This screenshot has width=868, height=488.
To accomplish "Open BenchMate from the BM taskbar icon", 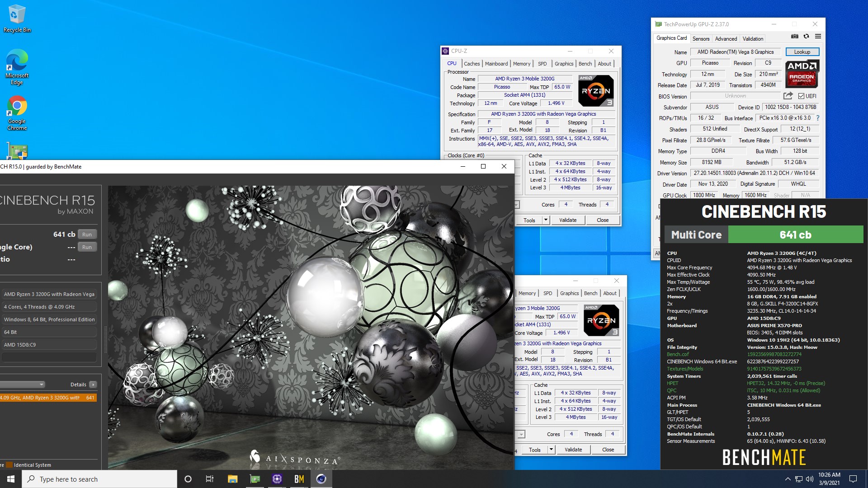I will pyautogui.click(x=299, y=479).
